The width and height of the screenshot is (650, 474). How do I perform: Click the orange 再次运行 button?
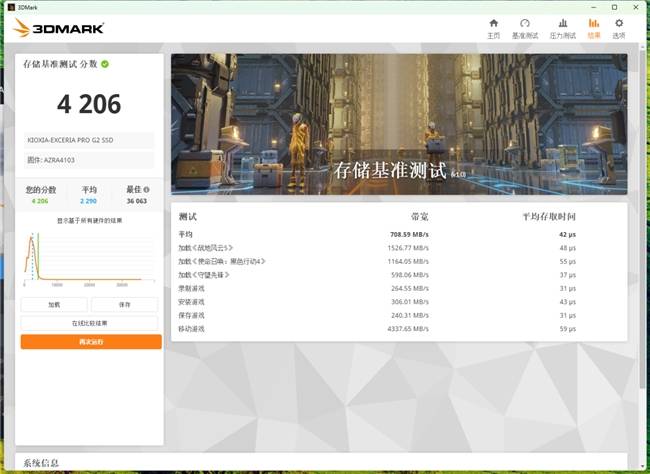click(91, 342)
